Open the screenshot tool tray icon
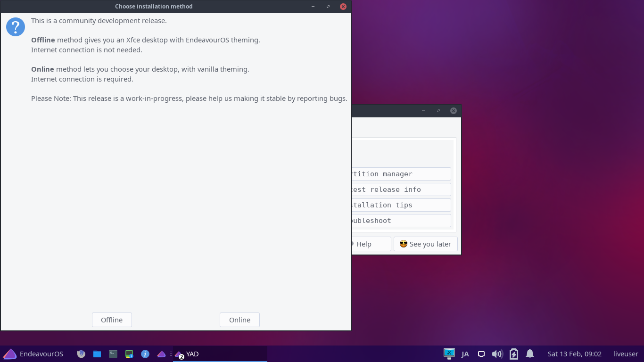This screenshot has width=644, height=362. pos(449,354)
